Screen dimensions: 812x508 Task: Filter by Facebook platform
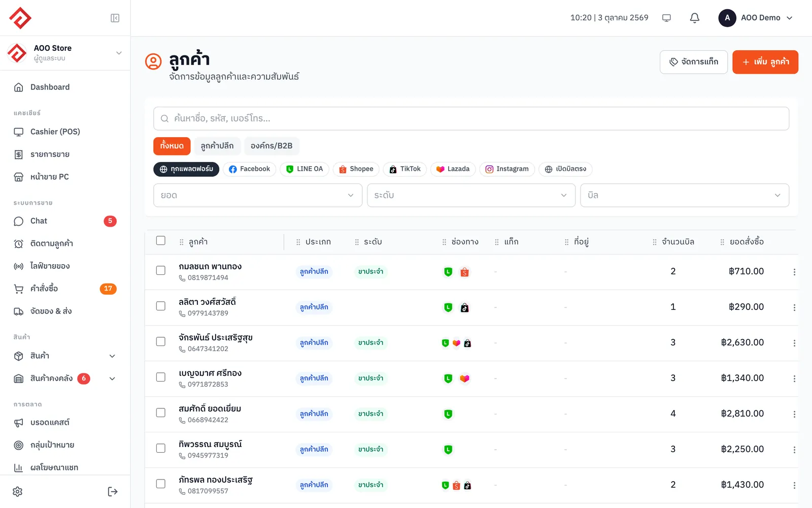point(250,169)
